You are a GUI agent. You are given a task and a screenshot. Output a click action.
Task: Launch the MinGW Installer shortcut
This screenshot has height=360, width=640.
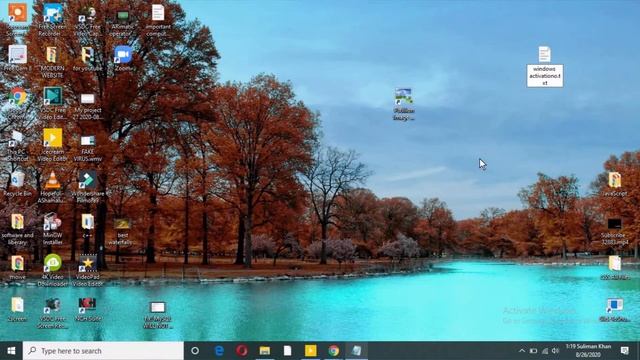point(52,229)
